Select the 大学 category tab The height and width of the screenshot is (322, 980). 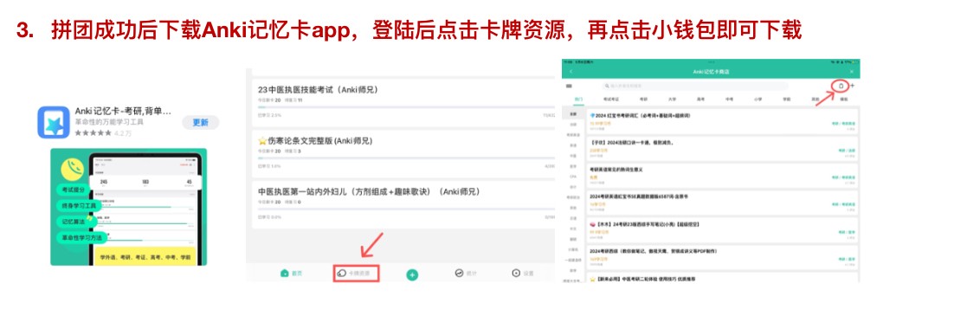[x=672, y=100]
